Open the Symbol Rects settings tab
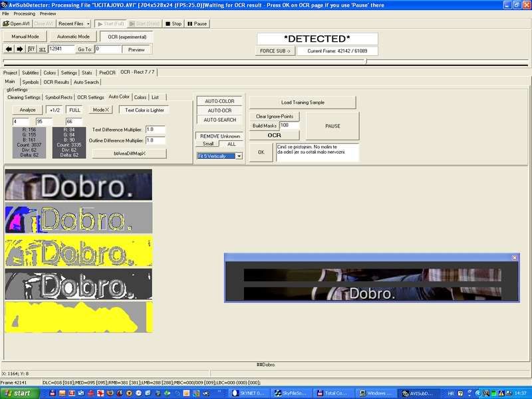 [59, 97]
